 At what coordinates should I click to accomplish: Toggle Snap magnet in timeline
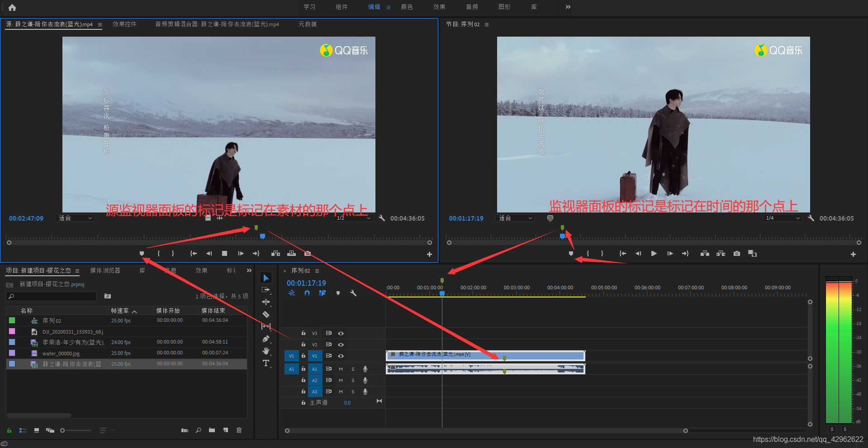[x=307, y=293]
